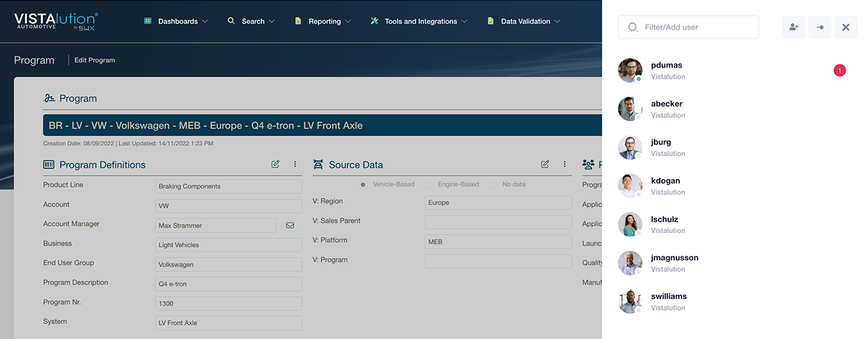
Task: Click the empty V: Sales Parent field
Action: (498, 222)
